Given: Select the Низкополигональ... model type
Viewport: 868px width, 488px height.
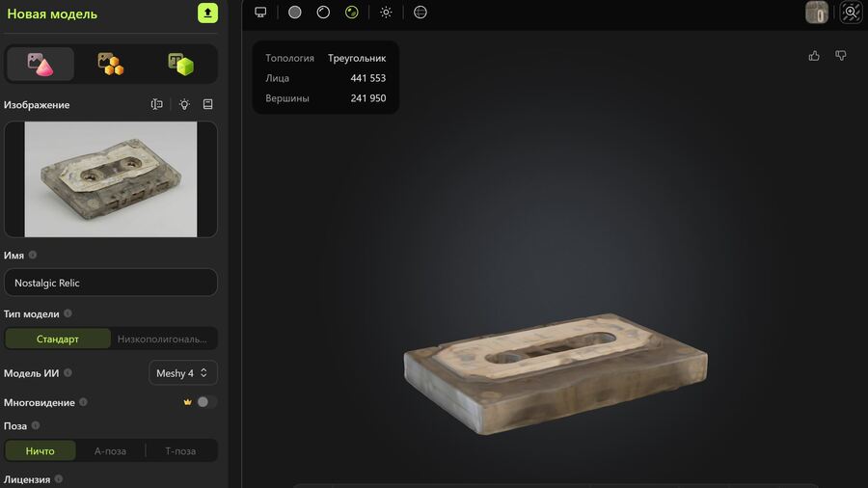Looking at the screenshot, I should point(163,339).
